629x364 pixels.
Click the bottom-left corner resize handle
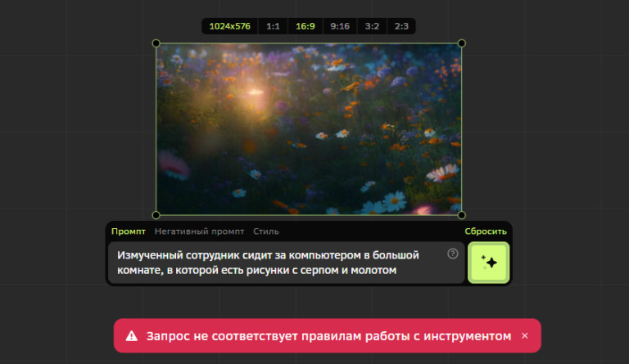[x=156, y=215]
